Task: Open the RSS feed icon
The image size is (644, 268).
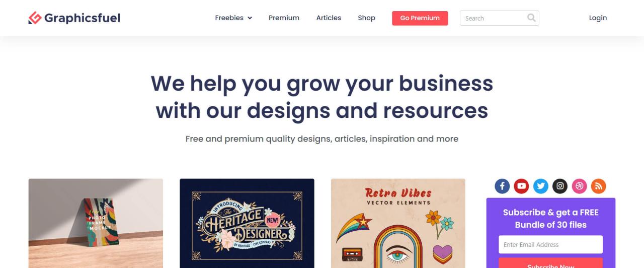Action: [598, 186]
